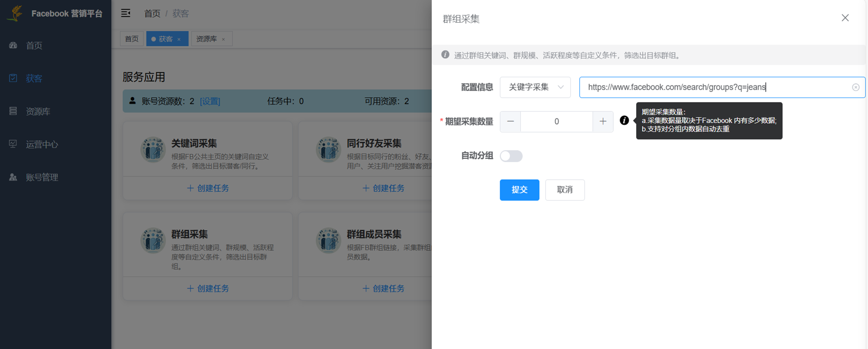
Task: Go to 运营中心 in the sidebar
Action: click(x=42, y=144)
